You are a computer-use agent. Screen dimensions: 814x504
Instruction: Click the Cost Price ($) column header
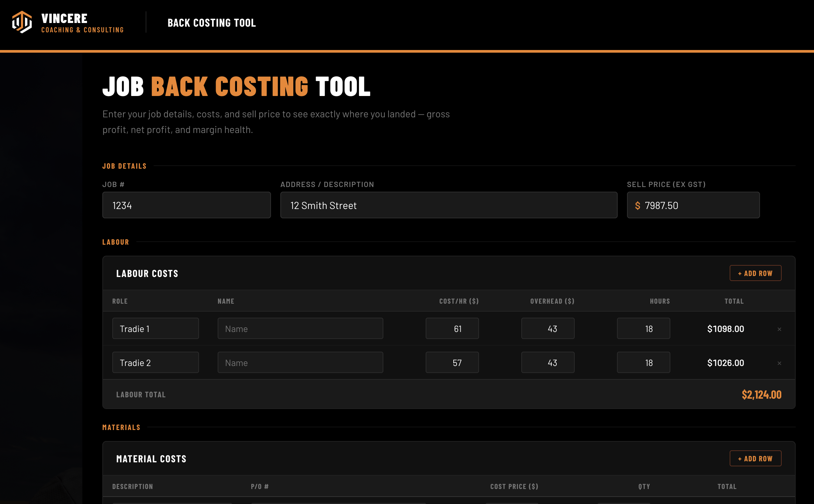pos(514,486)
